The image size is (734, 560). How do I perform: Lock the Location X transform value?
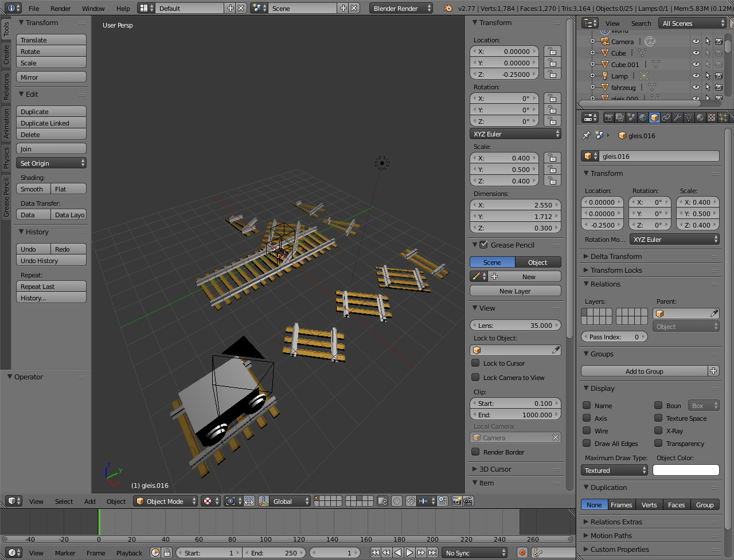(x=552, y=52)
